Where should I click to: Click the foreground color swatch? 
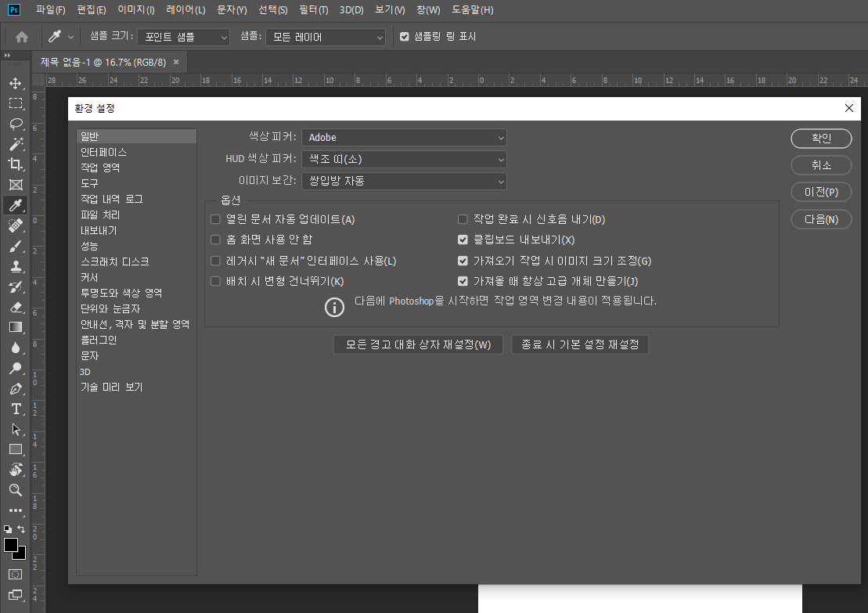pyautogui.click(x=10, y=545)
